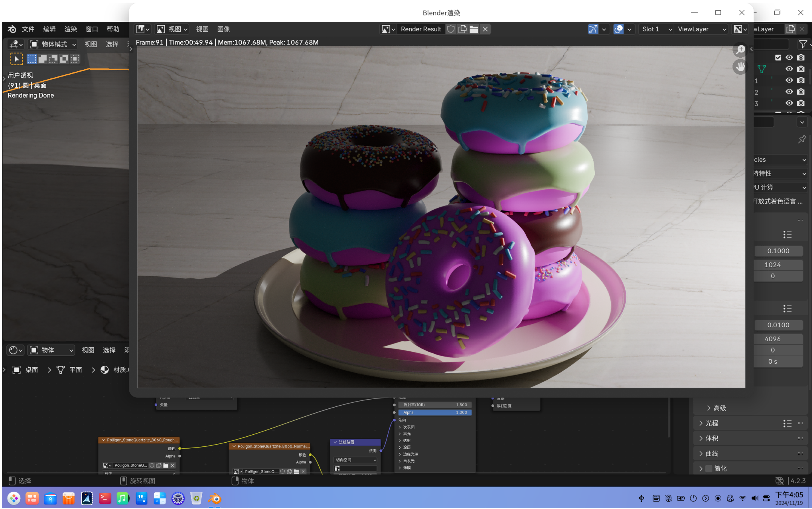Click new image icon next to Render Result
The width and height of the screenshot is (812, 509).
[x=462, y=29]
